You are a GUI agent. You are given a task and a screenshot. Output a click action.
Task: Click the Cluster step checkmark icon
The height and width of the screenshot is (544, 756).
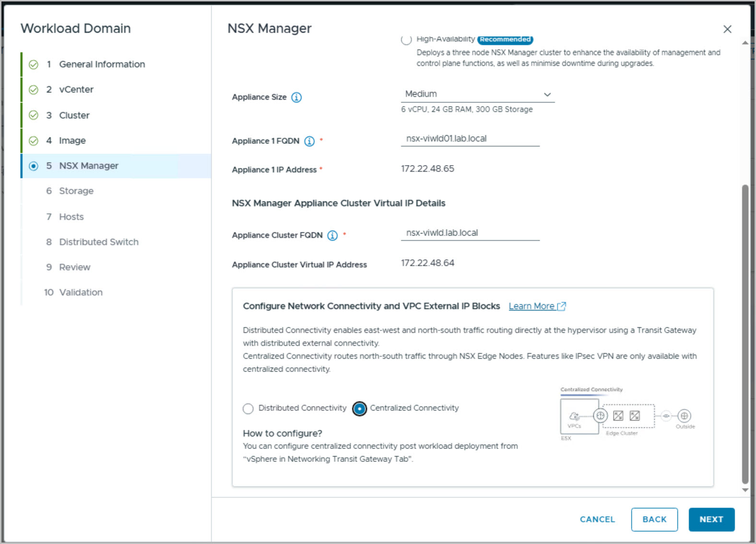tap(34, 115)
